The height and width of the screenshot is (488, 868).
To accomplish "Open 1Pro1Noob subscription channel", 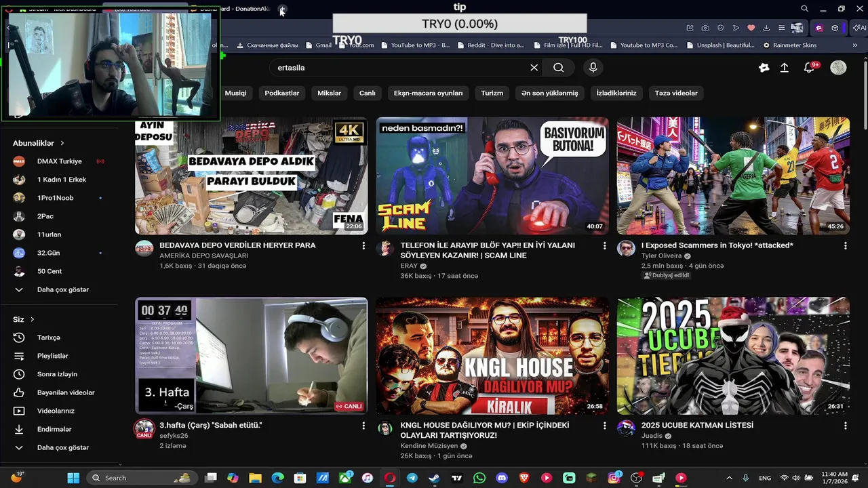I will [x=54, y=198].
